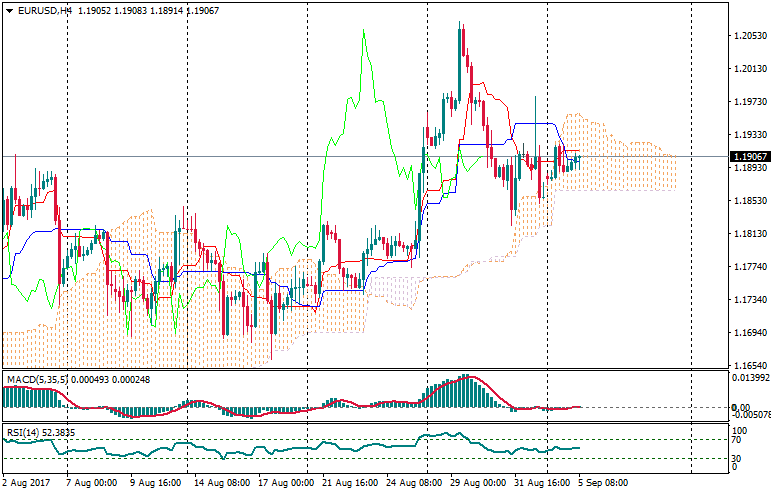The image size is (771, 494).
Task: Click the RSI(14) indicator label
Action: click(x=22, y=432)
